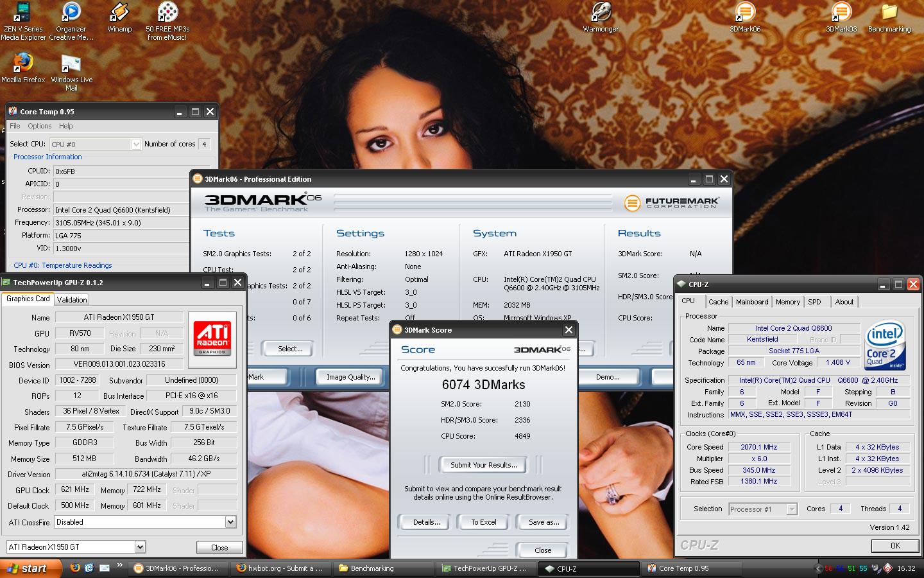Open the ATI CrossFire dropdown in GPU-Z
The height and width of the screenshot is (578, 924).
(230, 522)
